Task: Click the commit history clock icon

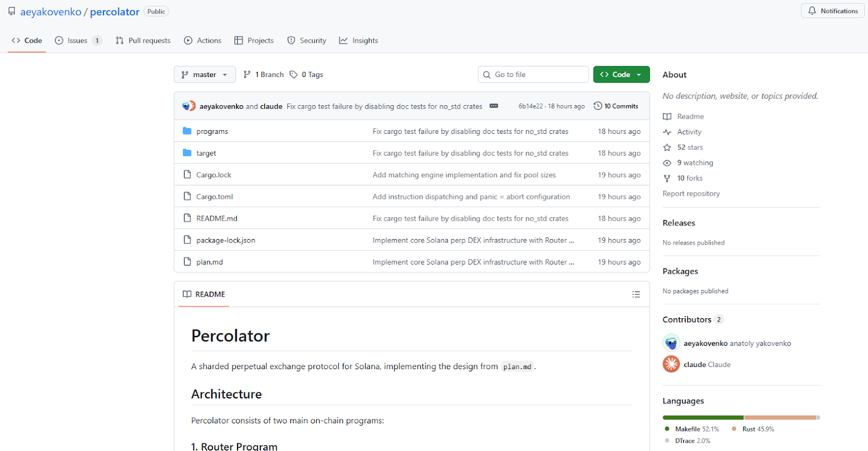Action: coord(598,106)
